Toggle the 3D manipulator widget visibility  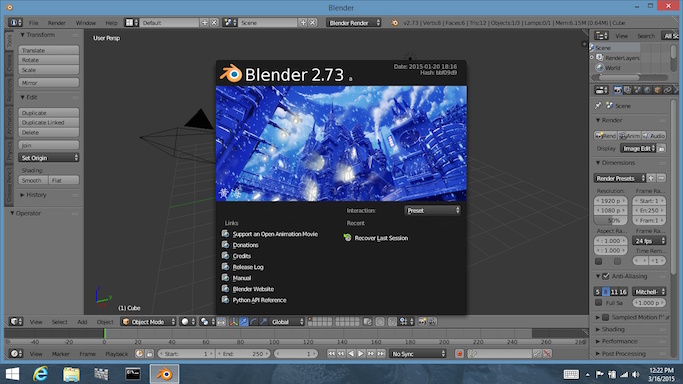tap(233, 322)
